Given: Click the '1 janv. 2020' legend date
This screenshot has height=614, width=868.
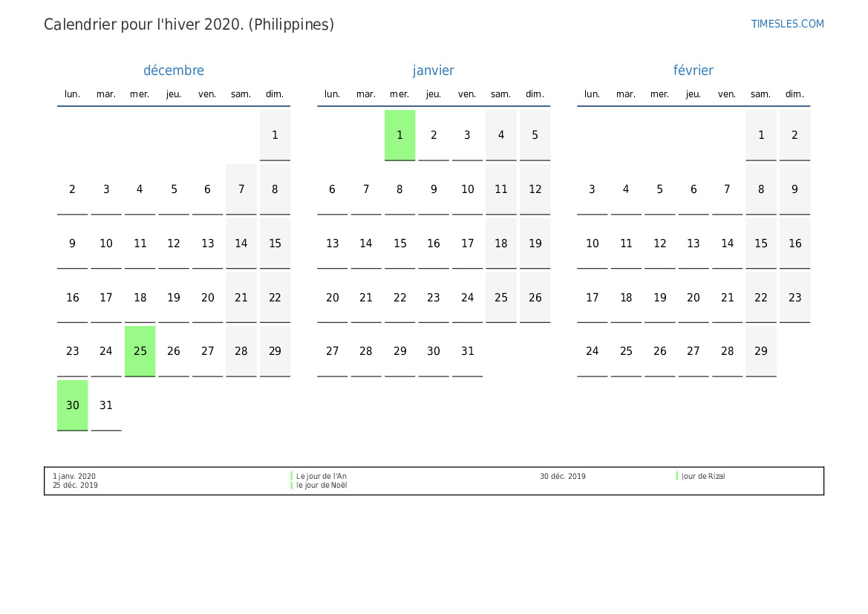Looking at the screenshot, I should (74, 477).
